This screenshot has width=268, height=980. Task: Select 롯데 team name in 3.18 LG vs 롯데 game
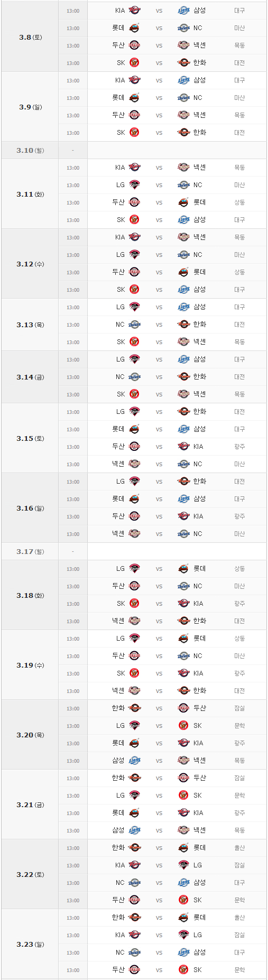tap(199, 569)
